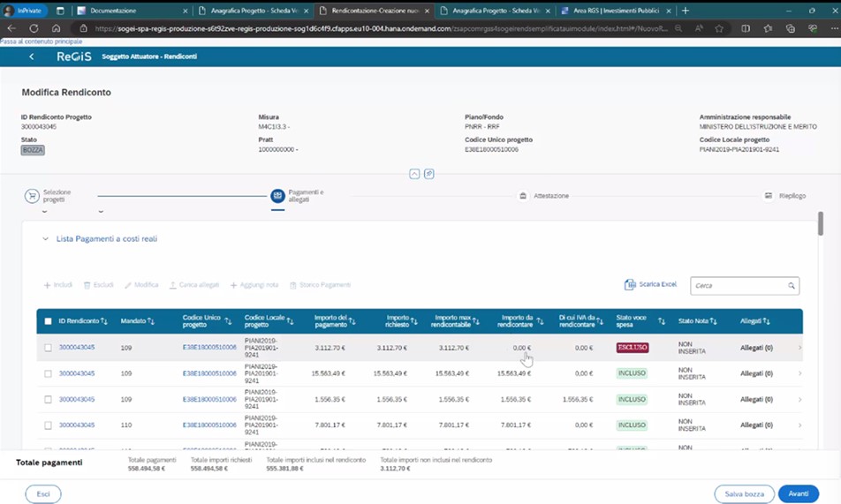The height and width of the screenshot is (504, 841).
Task: Switch to Area RGS Investimenti Pubblici tab
Action: tap(611, 11)
